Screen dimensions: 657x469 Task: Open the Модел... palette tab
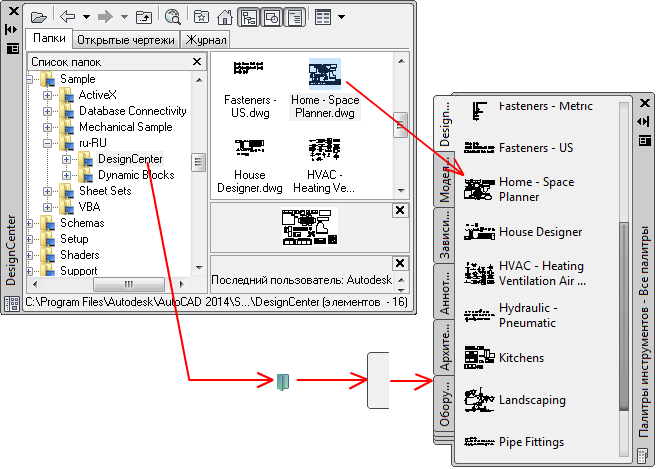tap(444, 180)
